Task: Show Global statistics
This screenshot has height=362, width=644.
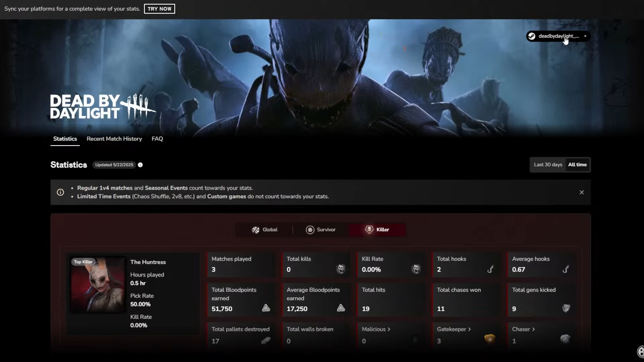Action: [265, 230]
